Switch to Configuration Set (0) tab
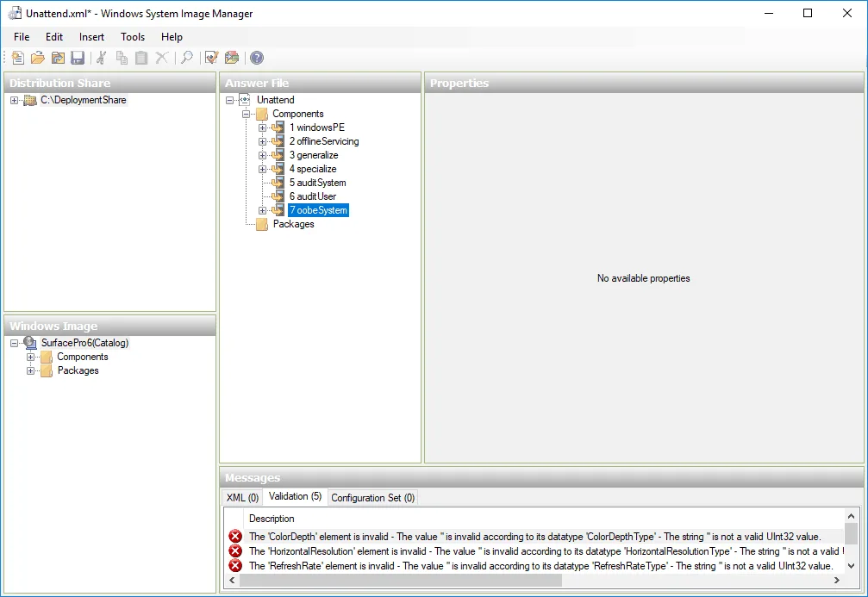 coord(372,497)
